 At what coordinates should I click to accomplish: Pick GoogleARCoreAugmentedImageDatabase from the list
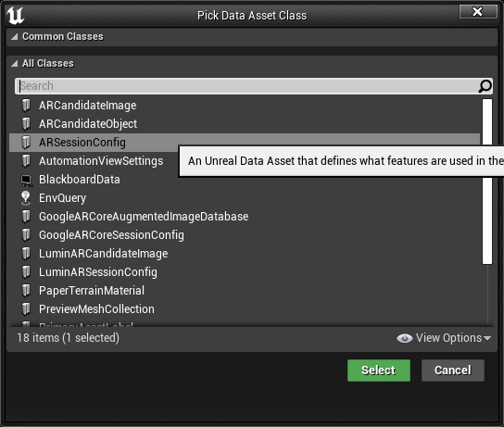pyautogui.click(x=245, y=217)
